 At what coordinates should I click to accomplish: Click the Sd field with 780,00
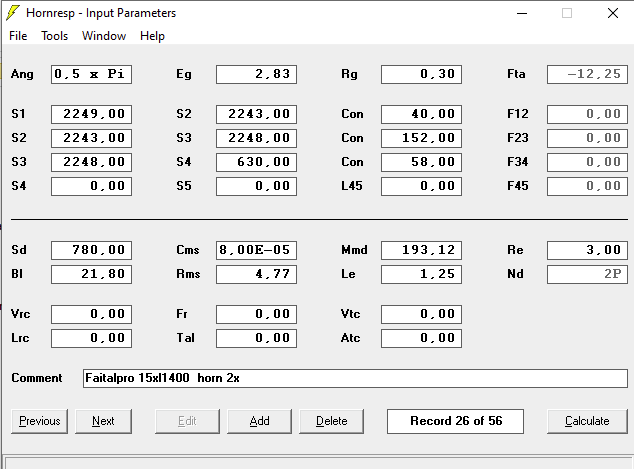(91, 250)
